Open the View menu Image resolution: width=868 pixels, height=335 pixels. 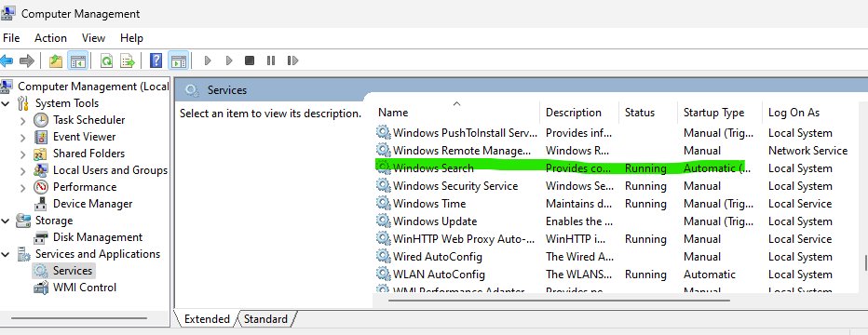tap(93, 37)
